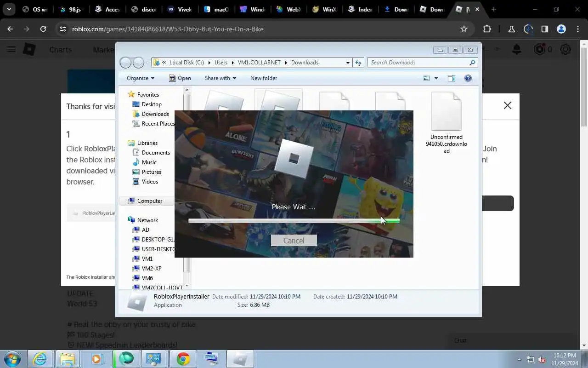Open Chrome Labs flask icon
Screen dimensions: 588x368
(x=511, y=29)
